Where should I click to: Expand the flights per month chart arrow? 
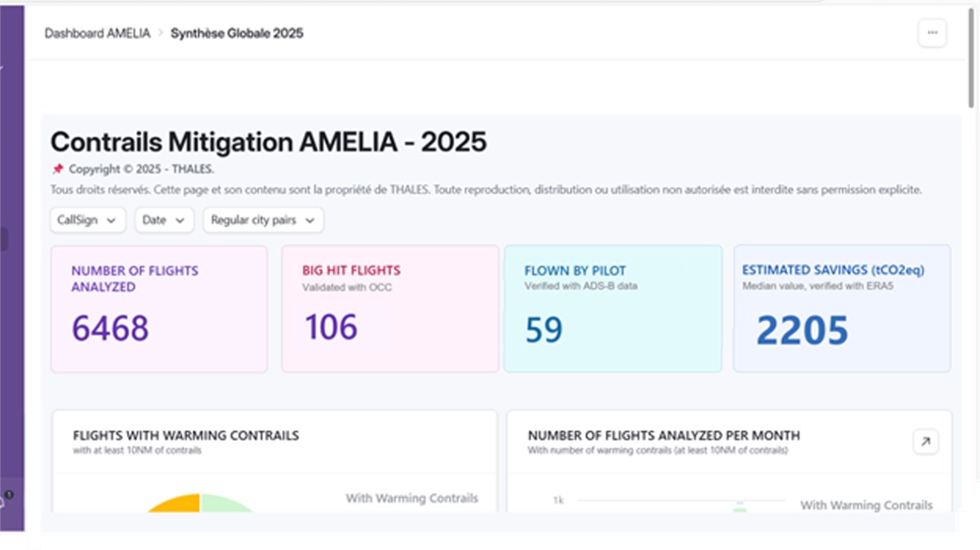tap(925, 441)
